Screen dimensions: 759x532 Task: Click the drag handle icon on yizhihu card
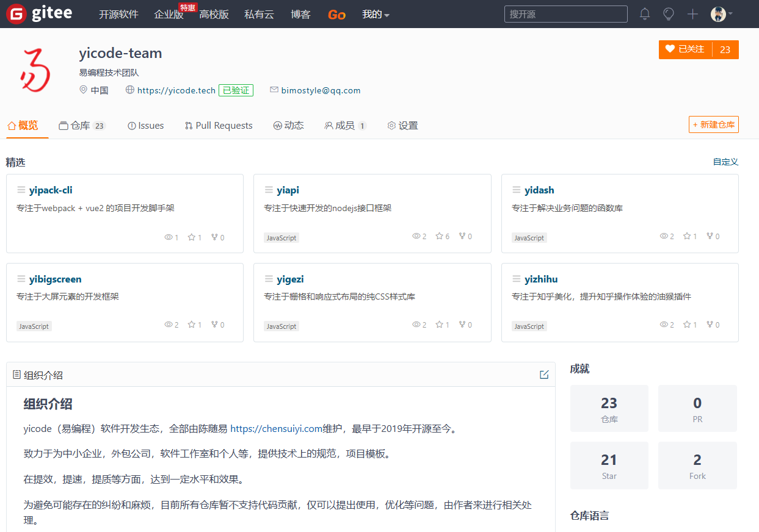click(517, 279)
